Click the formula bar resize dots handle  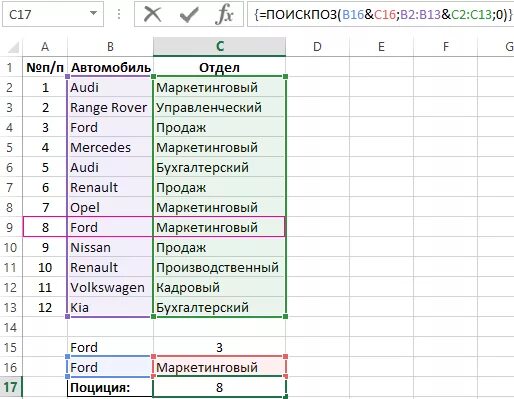[x=119, y=14]
